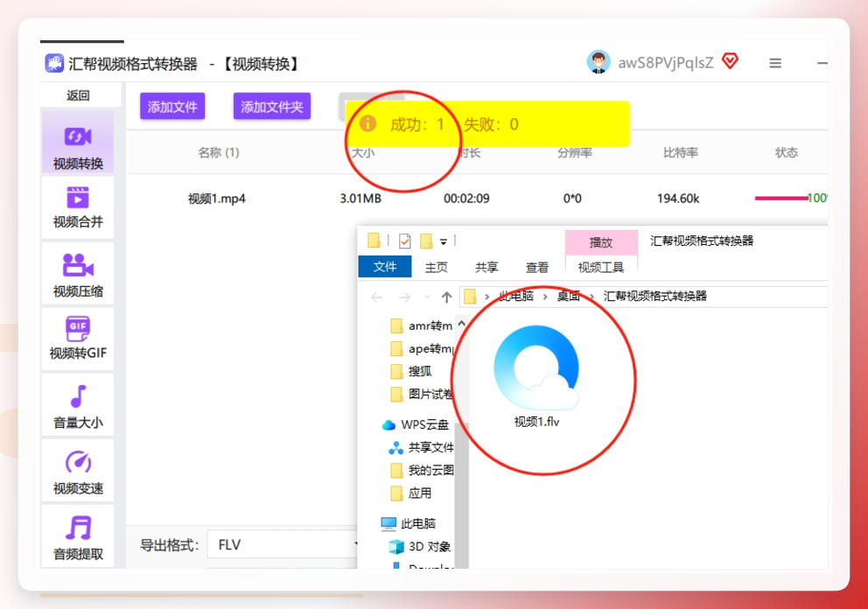Open the 搜狐 folder in navigation pane
The width and height of the screenshot is (868, 609).
[x=410, y=371]
